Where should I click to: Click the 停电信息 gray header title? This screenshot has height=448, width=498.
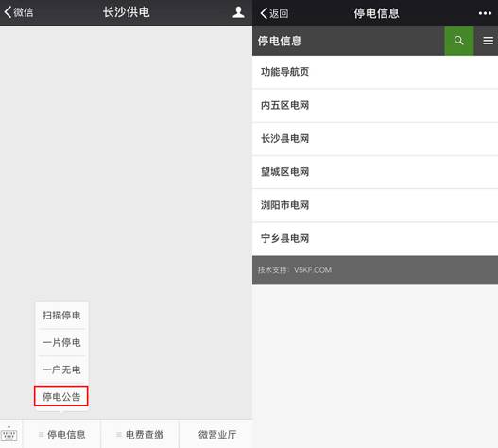click(x=280, y=41)
